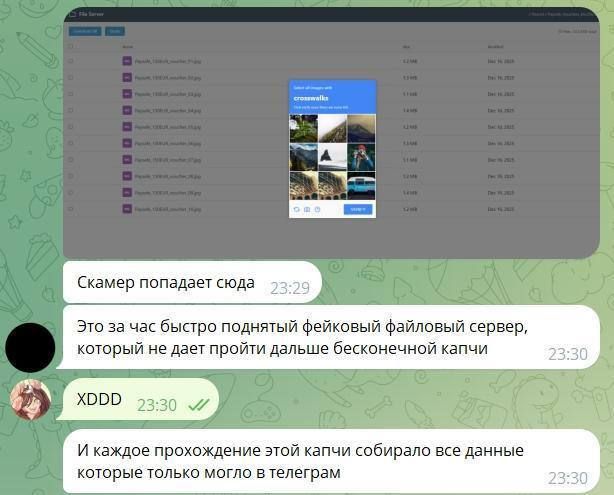Click the breadcrumb path in the File Server header
The width and height of the screenshot is (614, 495).
coord(562,14)
